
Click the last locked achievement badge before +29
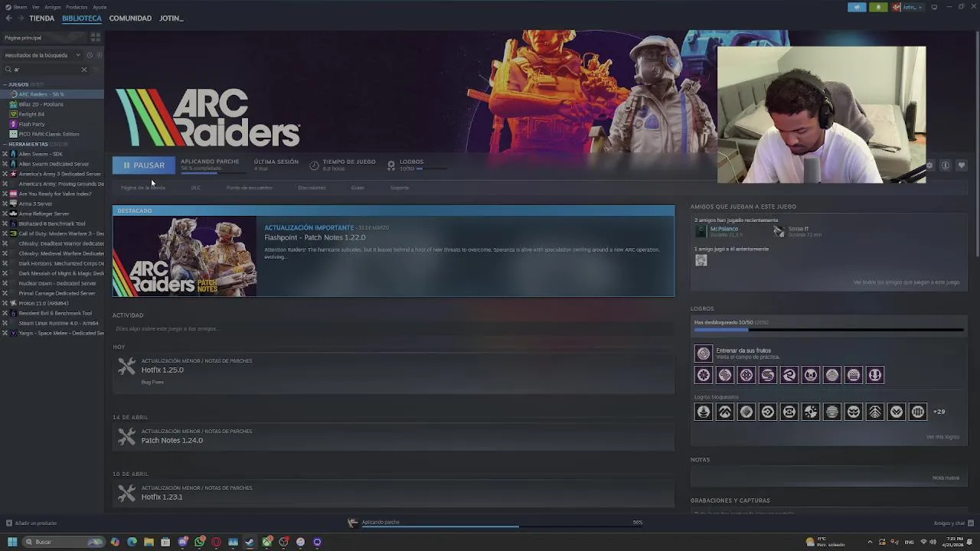click(918, 412)
